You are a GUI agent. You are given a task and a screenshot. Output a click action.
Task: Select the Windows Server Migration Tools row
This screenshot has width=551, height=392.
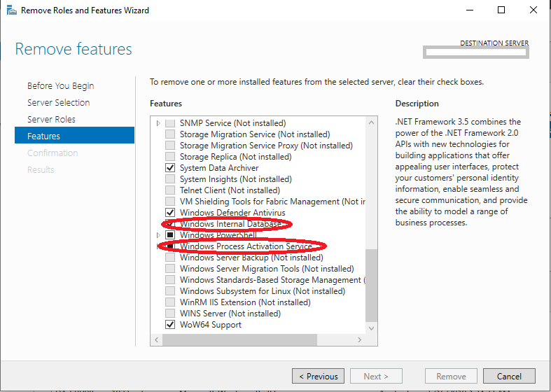pyautogui.click(x=267, y=269)
